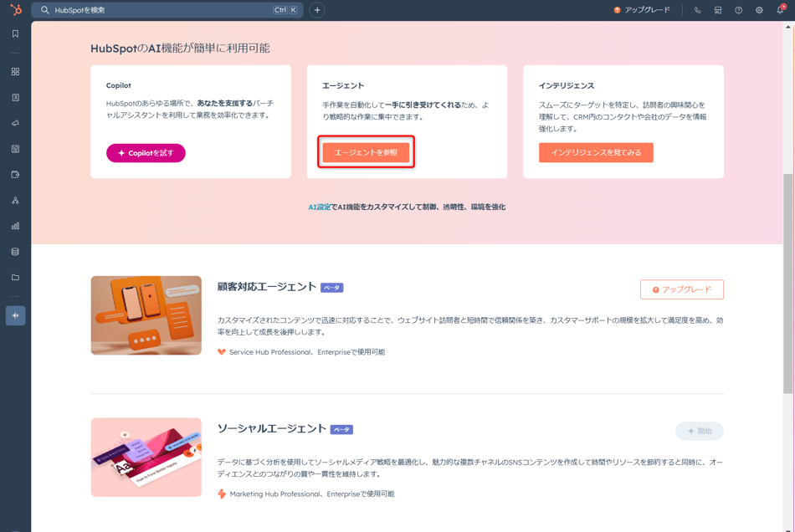Image resolution: width=795 pixels, height=532 pixels.
Task: Open the Marketing megaphone icon in sidebar
Action: point(15,123)
